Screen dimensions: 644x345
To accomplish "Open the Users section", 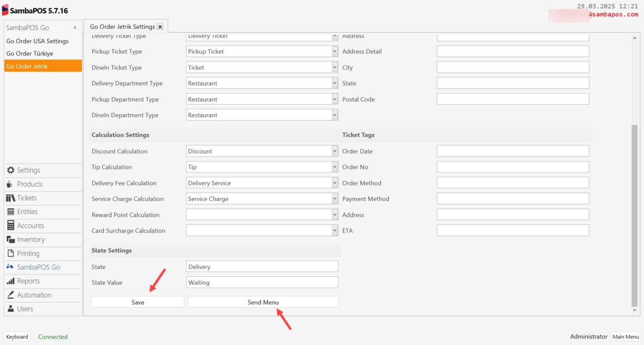I will (x=25, y=309).
